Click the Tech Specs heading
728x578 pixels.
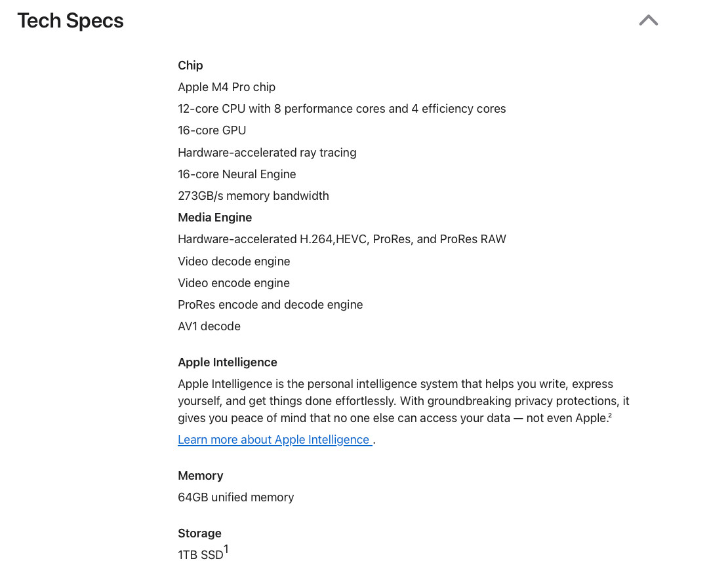71,21
